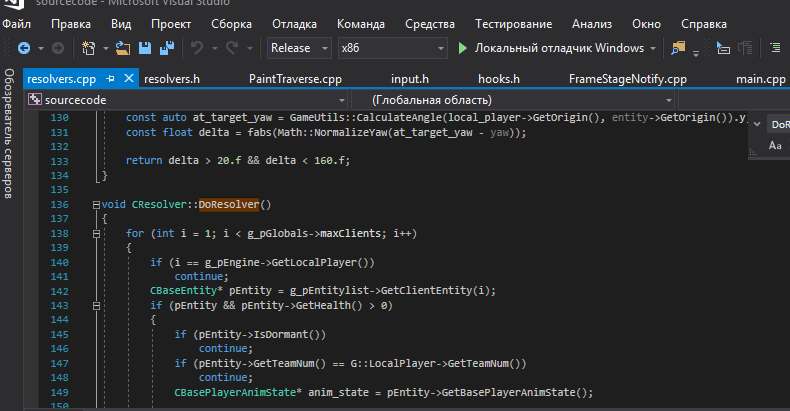The width and height of the screenshot is (790, 411).
Task: Open the Обозреватель серверов side panel
Action: (x=9, y=134)
